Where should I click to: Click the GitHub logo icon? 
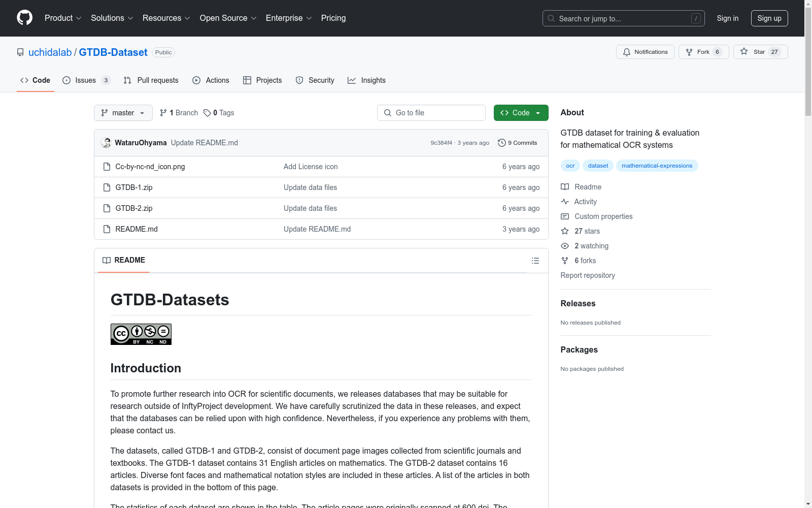click(x=24, y=18)
